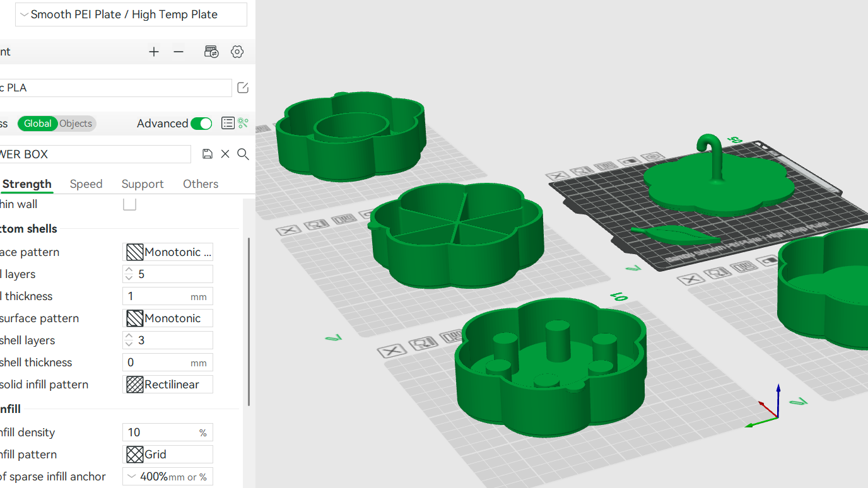Discard process preset changes with X icon
This screenshot has width=868, height=488.
pyautogui.click(x=225, y=154)
